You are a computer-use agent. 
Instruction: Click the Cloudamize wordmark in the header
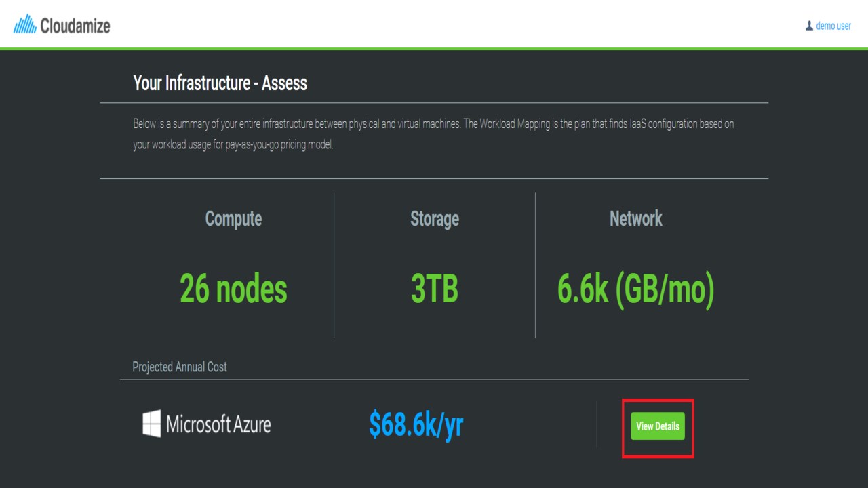(x=75, y=26)
